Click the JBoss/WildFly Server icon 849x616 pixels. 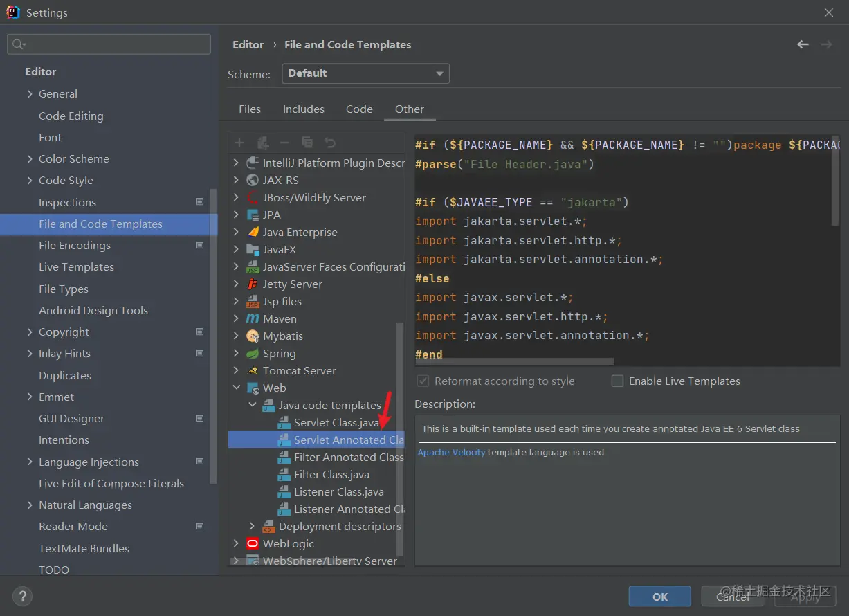click(x=253, y=197)
